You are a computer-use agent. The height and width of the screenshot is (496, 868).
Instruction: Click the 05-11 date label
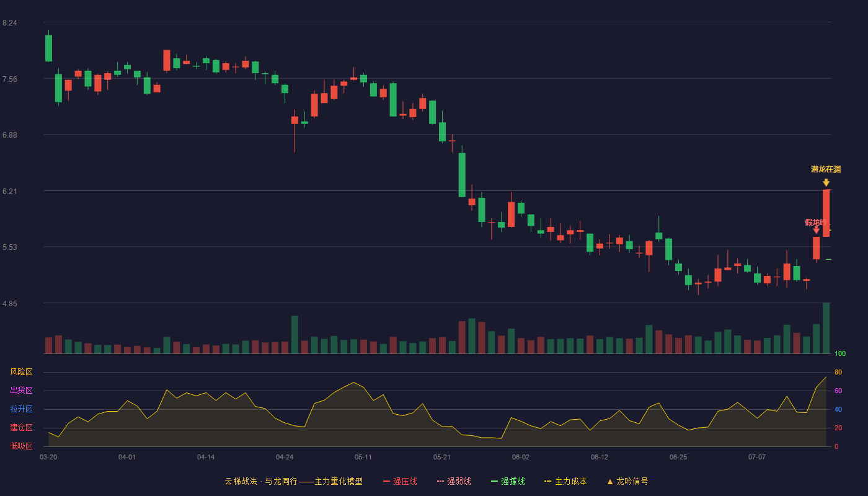363,457
